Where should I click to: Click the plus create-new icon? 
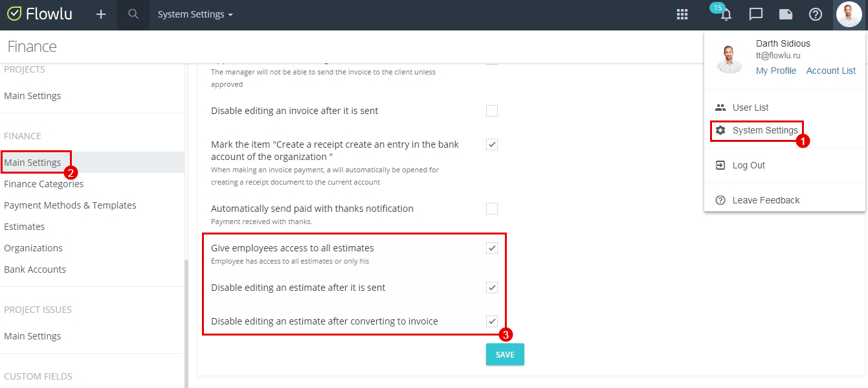(101, 14)
